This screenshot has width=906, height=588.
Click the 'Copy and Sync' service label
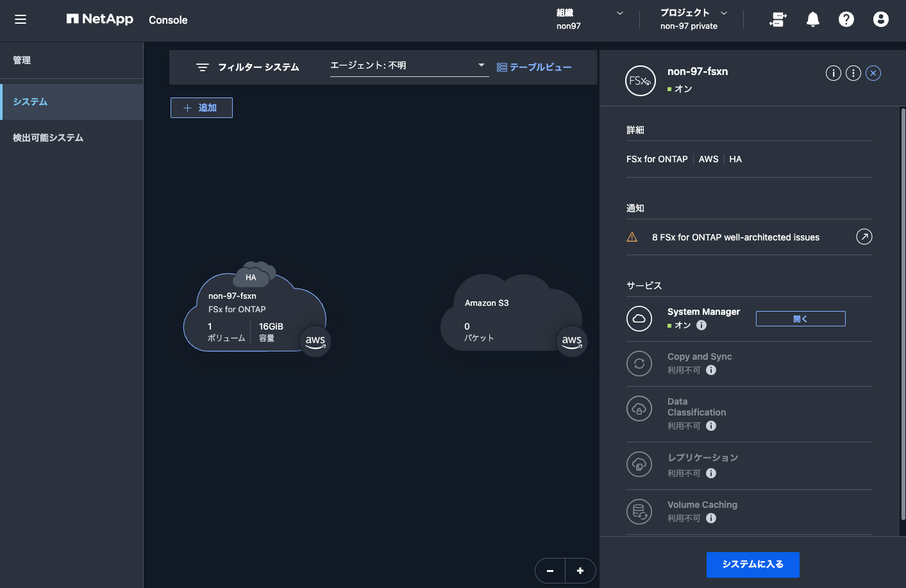pyautogui.click(x=700, y=357)
